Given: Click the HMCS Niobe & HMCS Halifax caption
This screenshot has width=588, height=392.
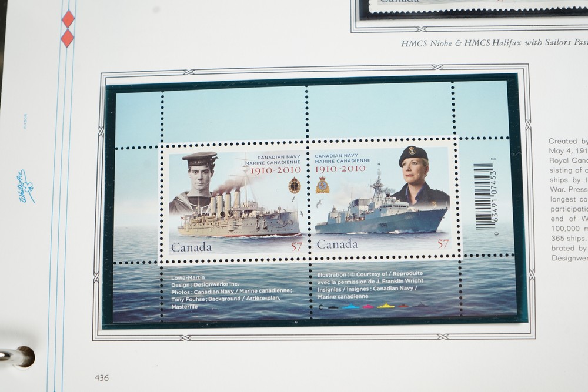Looking at the screenshot, I should coord(494,43).
